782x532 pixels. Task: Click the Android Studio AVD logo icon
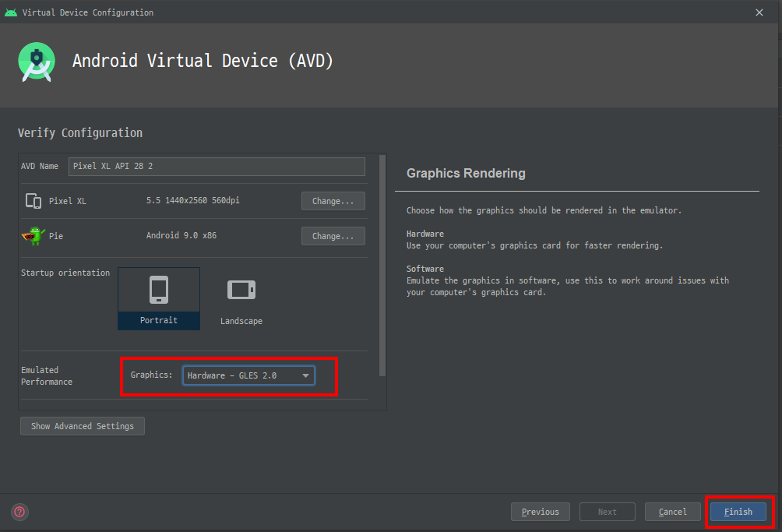[x=37, y=62]
